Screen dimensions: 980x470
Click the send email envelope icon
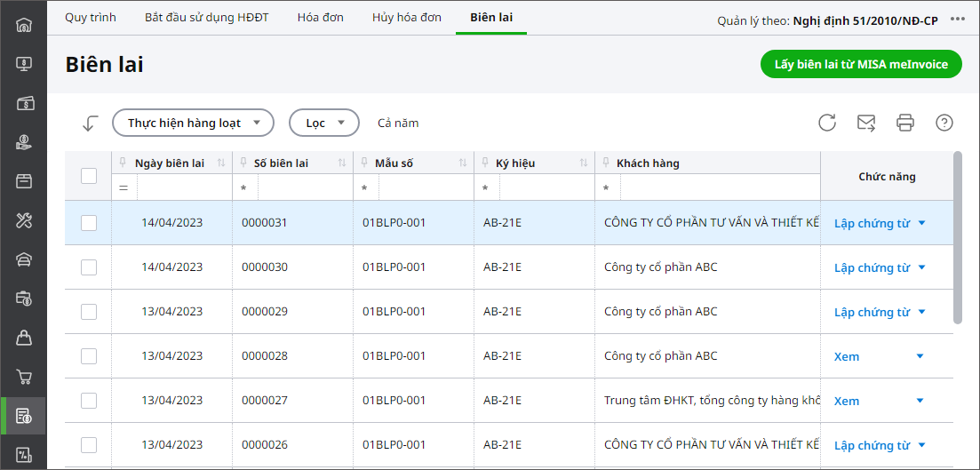866,123
